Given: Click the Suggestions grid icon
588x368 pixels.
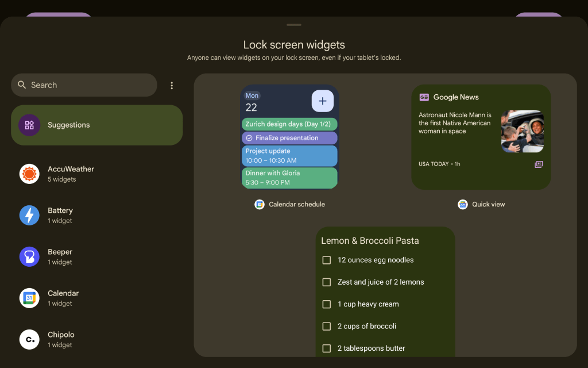Looking at the screenshot, I should [29, 125].
